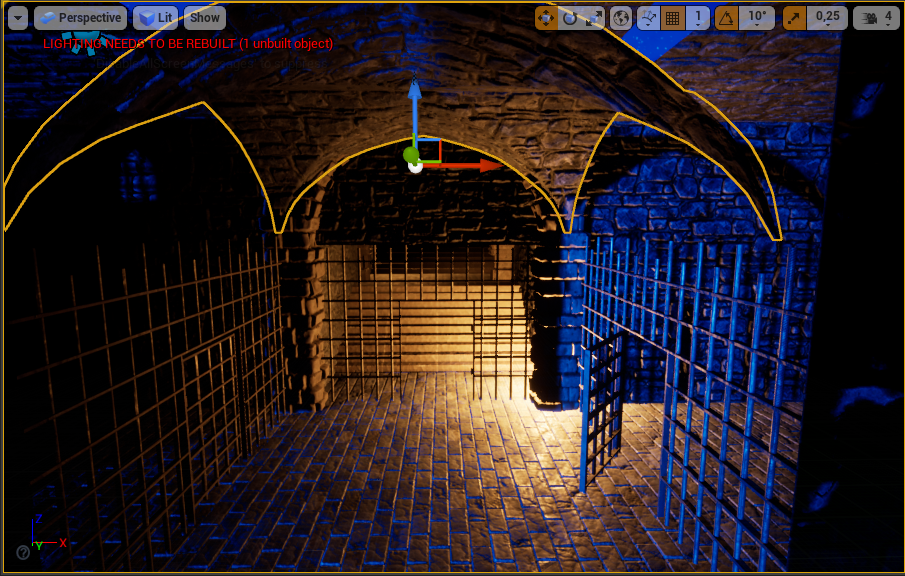Switch to the scale transform mode
905x576 pixels.
coord(594,18)
